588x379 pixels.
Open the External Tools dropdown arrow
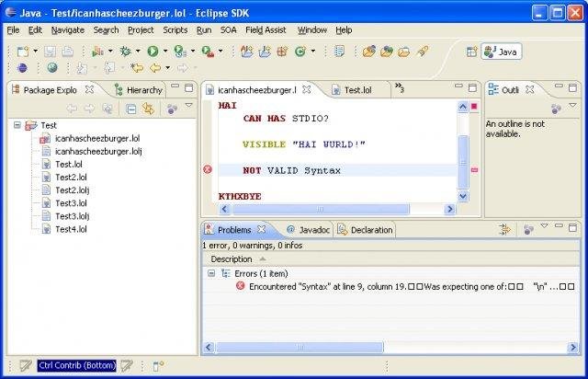(x=220, y=52)
